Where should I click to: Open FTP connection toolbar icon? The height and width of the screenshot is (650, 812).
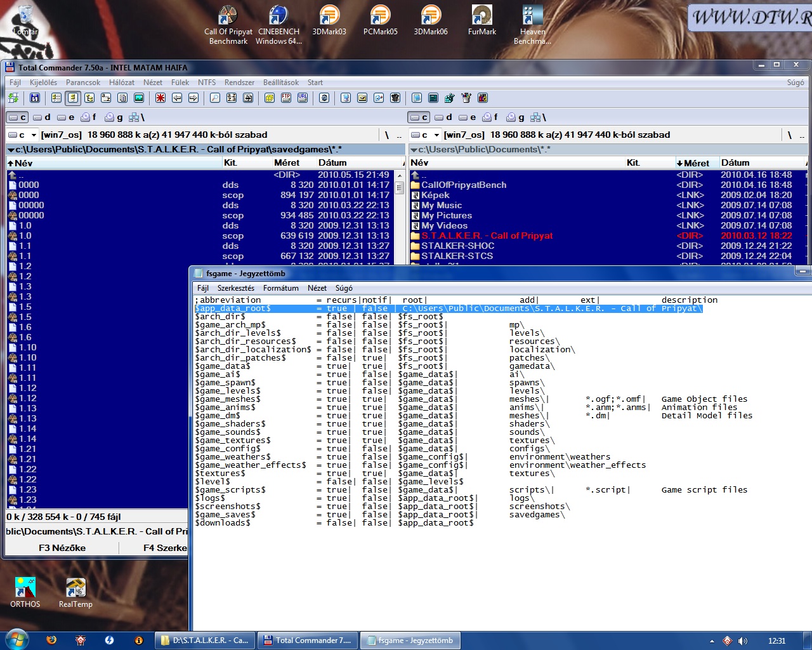[286, 98]
